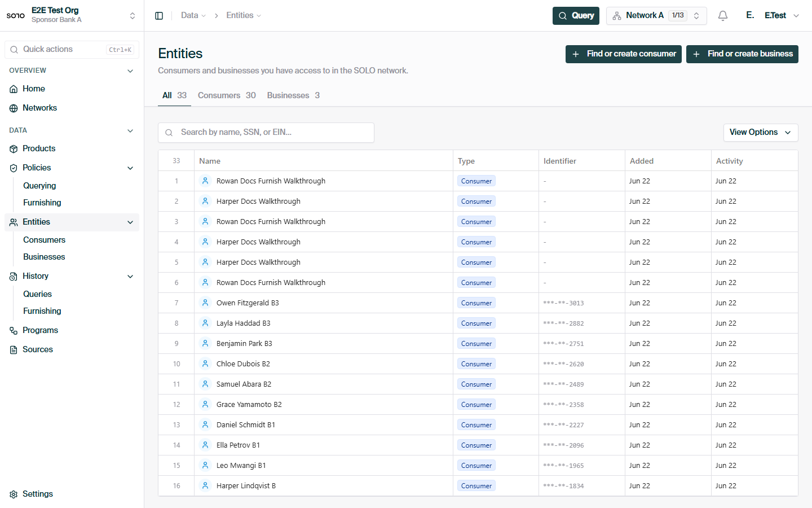Screen dimensions: 812x508
Task: Open the Data breadcrumb dropdown
Action: tap(193, 15)
